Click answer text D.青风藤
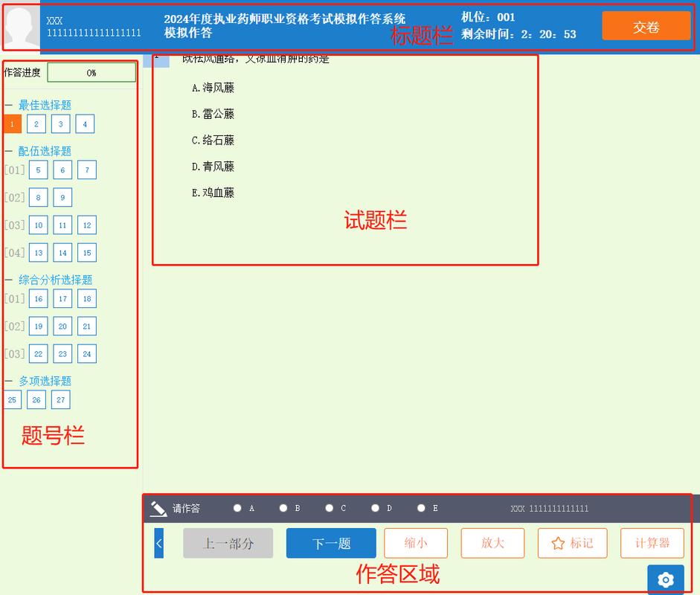This screenshot has width=700, height=595. coord(213,167)
